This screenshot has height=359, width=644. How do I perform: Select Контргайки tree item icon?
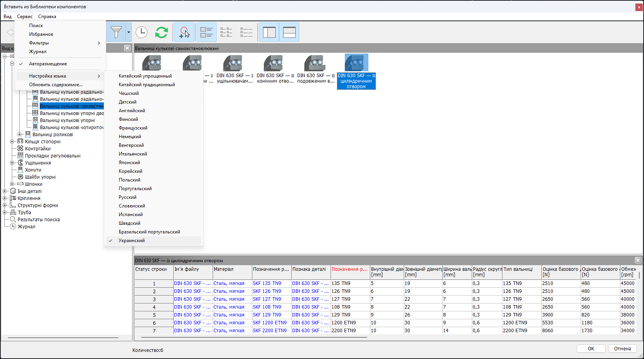pyautogui.click(x=20, y=149)
